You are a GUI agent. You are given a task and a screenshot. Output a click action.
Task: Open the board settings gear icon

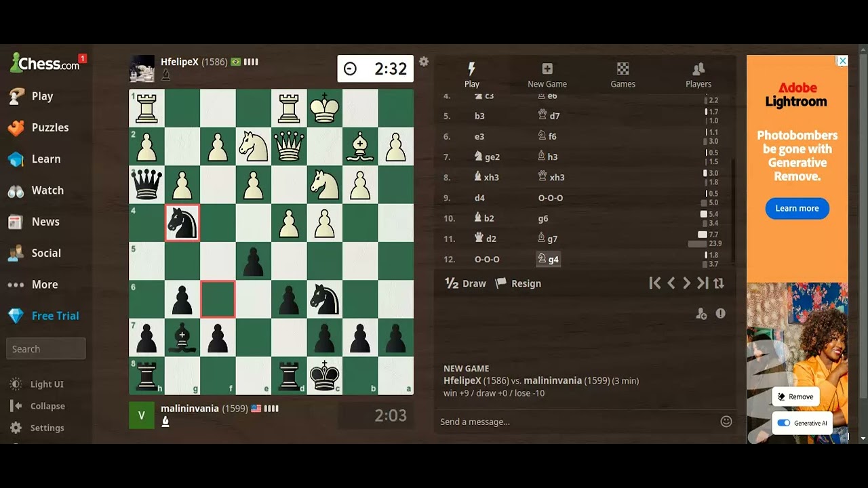pos(424,62)
